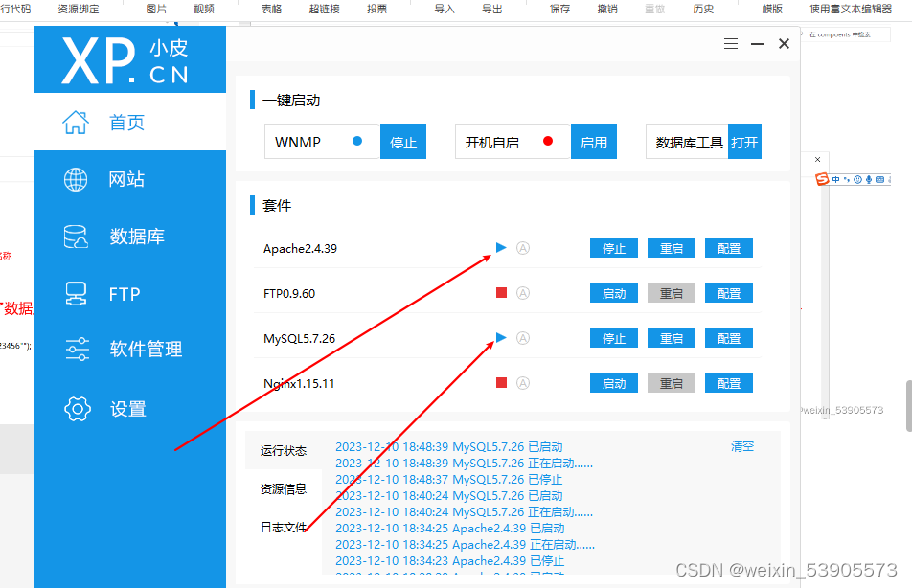Viewport: 912px width, 588px height.
Task: Toggle Nginx1.15.11 auto-start A icon
Action: [523, 383]
